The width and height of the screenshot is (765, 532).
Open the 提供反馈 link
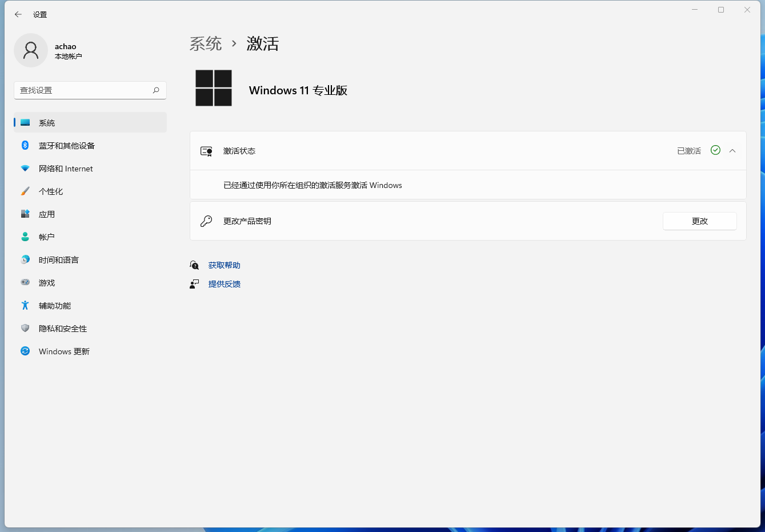pos(225,284)
